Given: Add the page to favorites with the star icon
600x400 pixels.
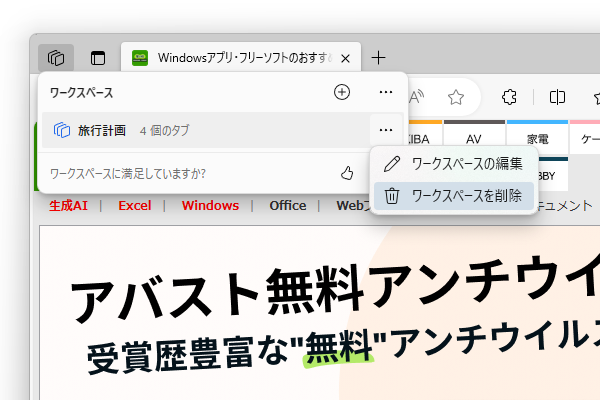Looking at the screenshot, I should pyautogui.click(x=456, y=97).
